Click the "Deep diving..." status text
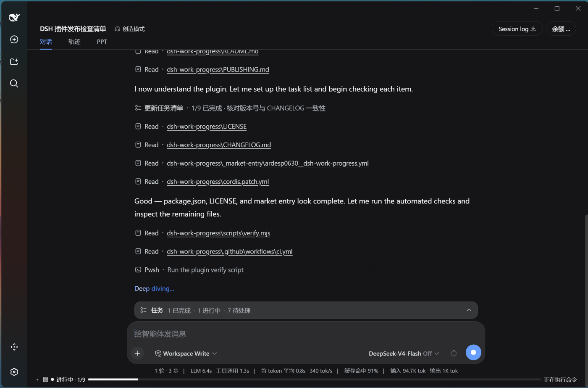Image resolution: width=588 pixels, height=388 pixels. pyautogui.click(x=154, y=288)
